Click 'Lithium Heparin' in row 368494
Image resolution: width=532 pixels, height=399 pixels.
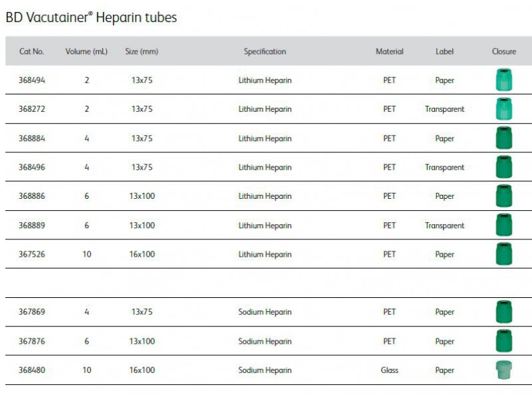tap(265, 80)
